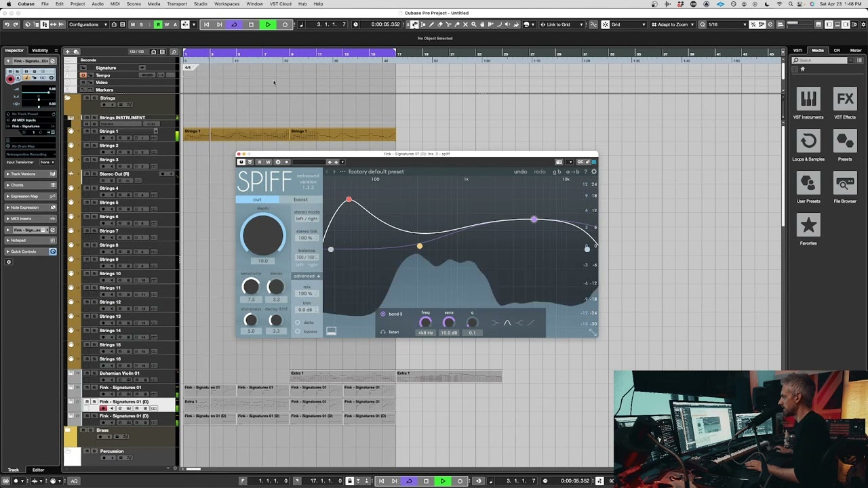Add a track with plus button

click(67, 52)
